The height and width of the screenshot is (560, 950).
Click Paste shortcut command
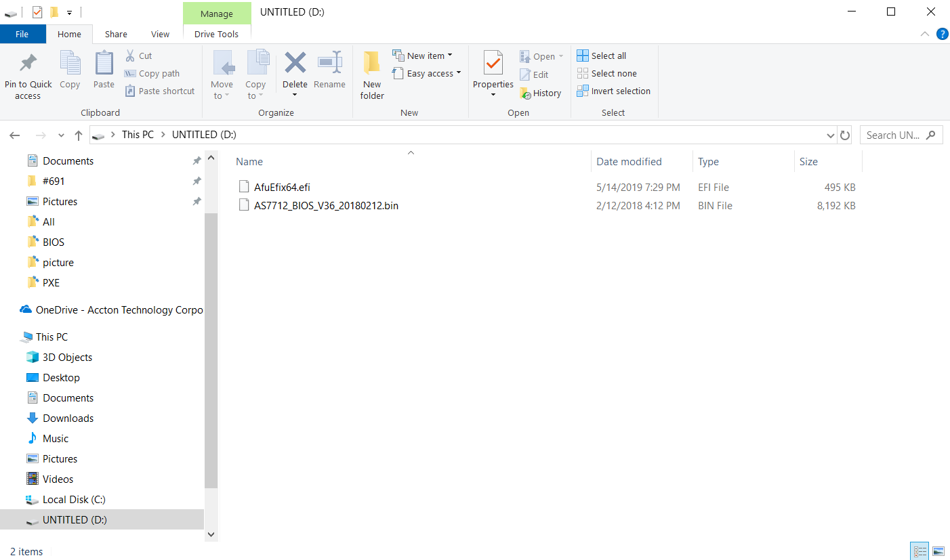(160, 91)
